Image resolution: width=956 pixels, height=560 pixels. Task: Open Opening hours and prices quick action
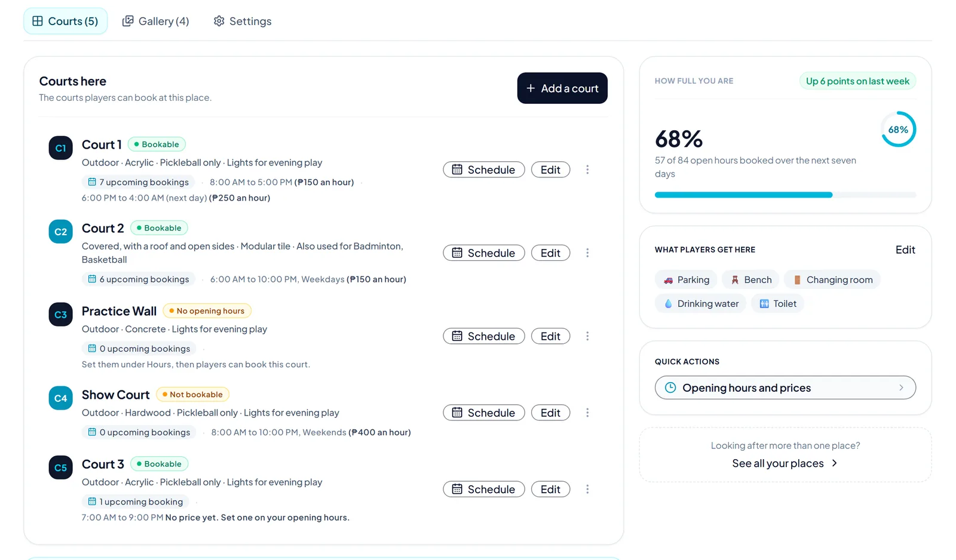click(785, 388)
